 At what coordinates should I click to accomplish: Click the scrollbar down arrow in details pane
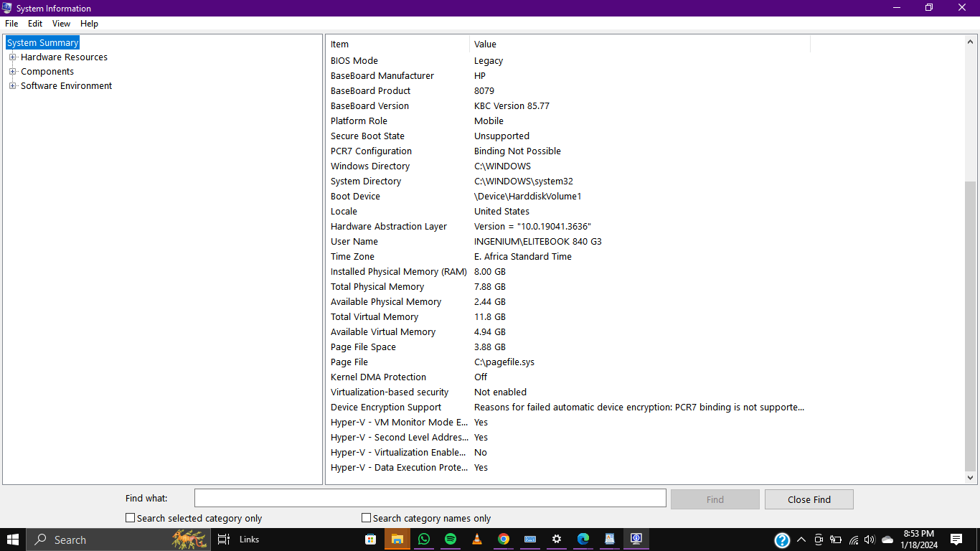tap(970, 477)
